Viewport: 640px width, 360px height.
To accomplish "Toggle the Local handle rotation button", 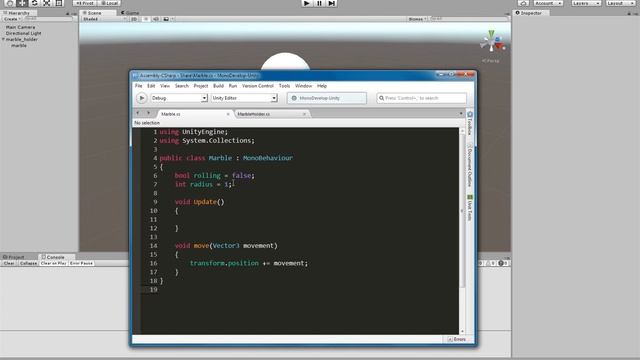I will [109, 3].
